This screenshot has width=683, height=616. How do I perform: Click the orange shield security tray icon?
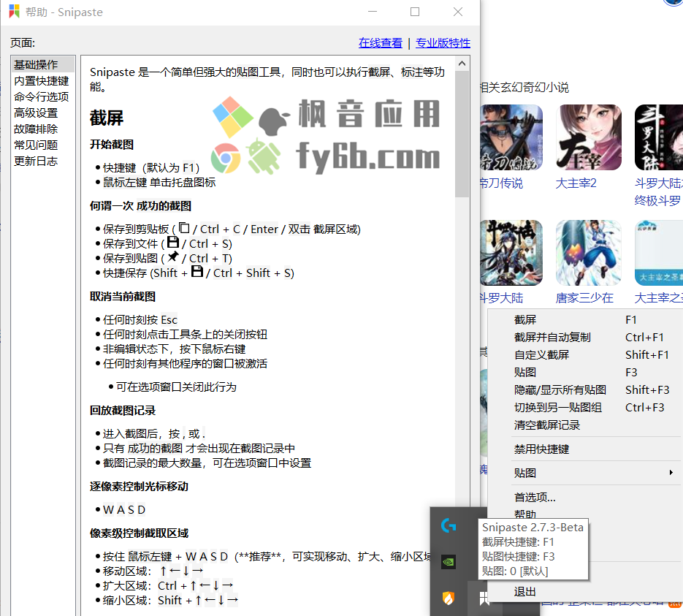click(449, 598)
